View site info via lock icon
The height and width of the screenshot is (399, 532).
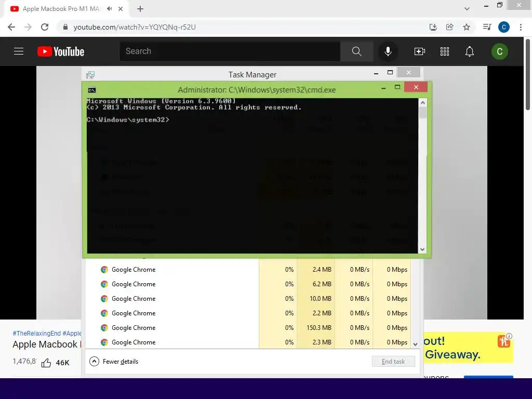point(65,27)
